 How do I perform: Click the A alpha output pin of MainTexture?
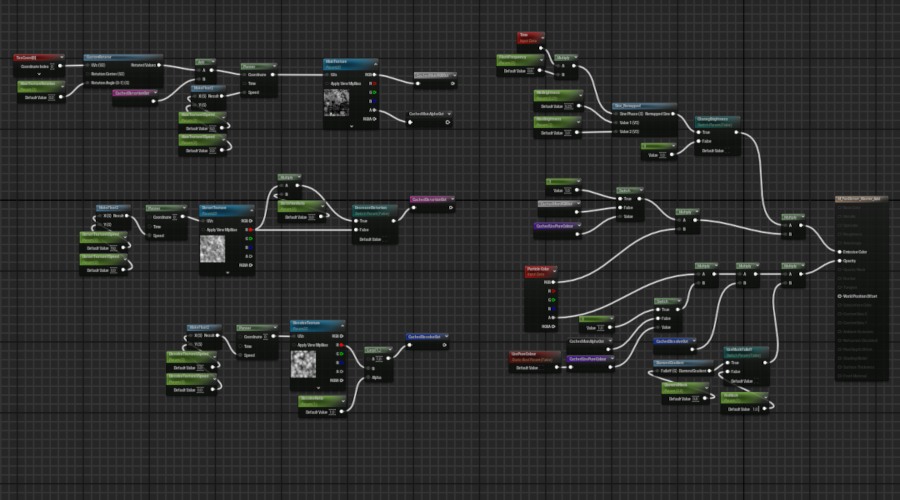coord(375,110)
